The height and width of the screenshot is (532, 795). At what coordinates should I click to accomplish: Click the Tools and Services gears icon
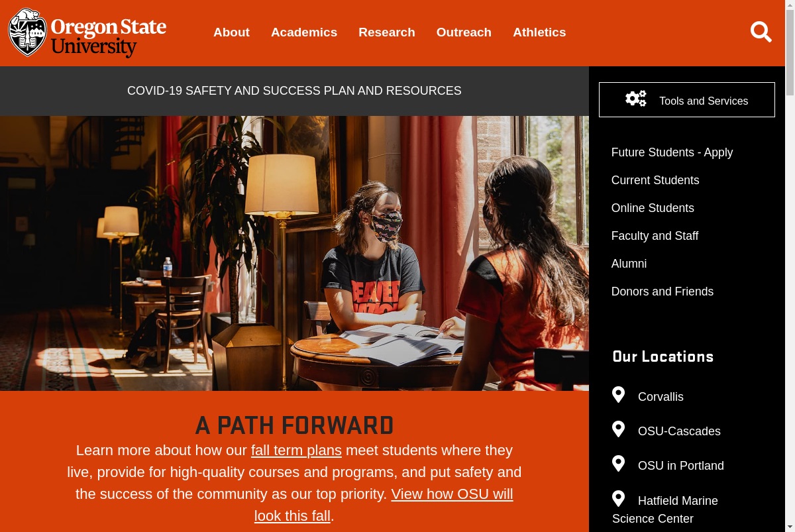point(636,99)
